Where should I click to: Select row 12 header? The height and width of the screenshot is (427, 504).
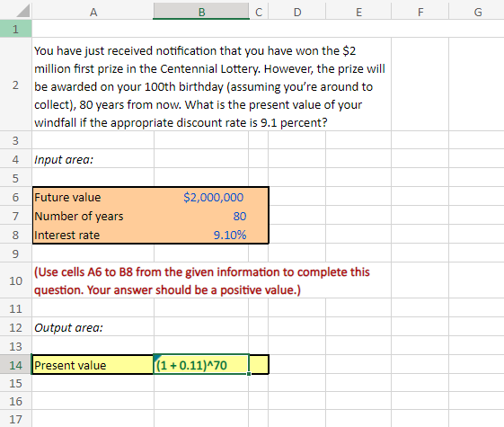tap(16, 327)
